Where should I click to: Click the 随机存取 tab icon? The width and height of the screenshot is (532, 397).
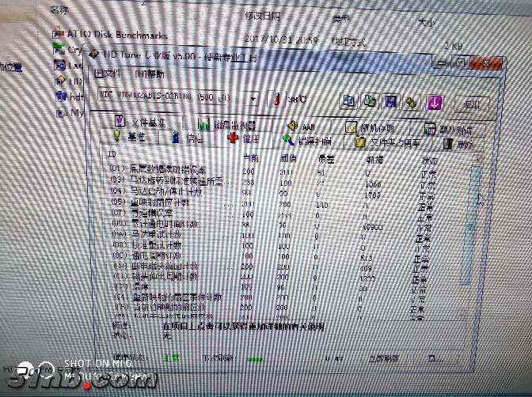pos(351,127)
